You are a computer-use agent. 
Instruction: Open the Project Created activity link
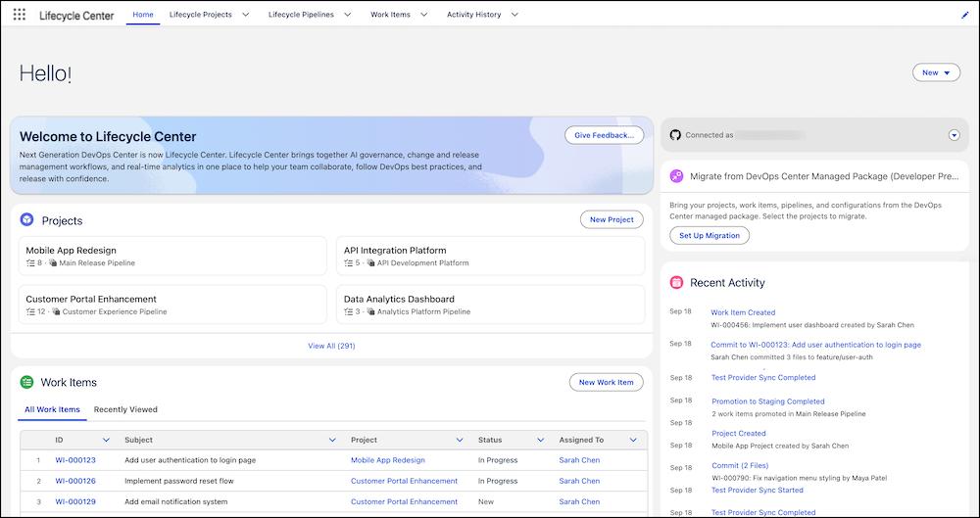tap(739, 433)
